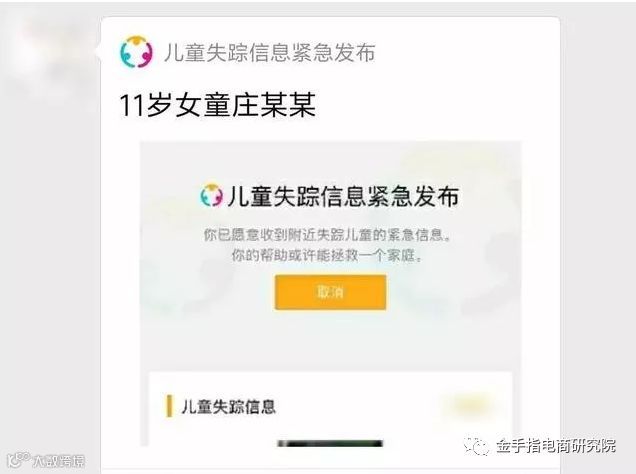This screenshot has height=474, width=636.
Task: Click blurred yellow tag in info card
Action: 470,404
